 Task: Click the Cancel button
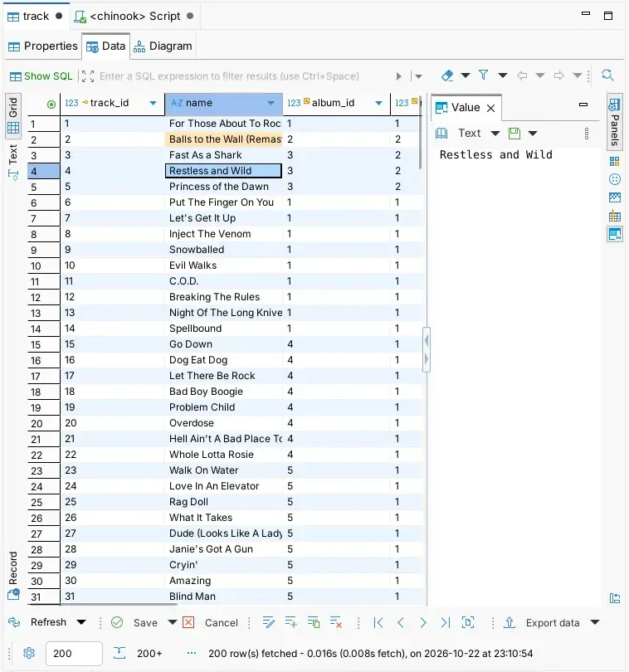pos(210,622)
